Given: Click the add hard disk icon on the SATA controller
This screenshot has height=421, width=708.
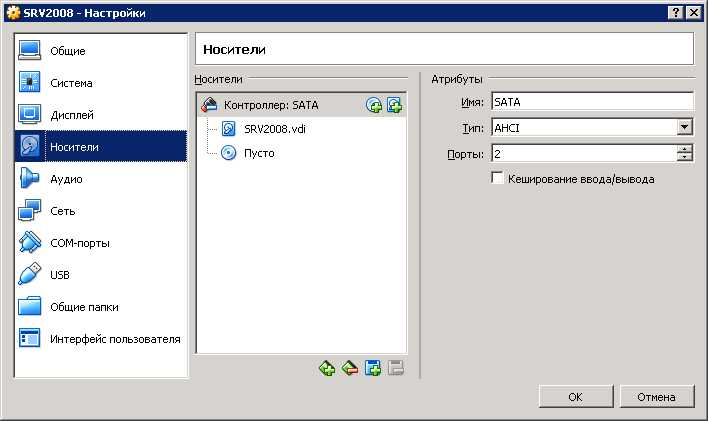Looking at the screenshot, I should (395, 105).
